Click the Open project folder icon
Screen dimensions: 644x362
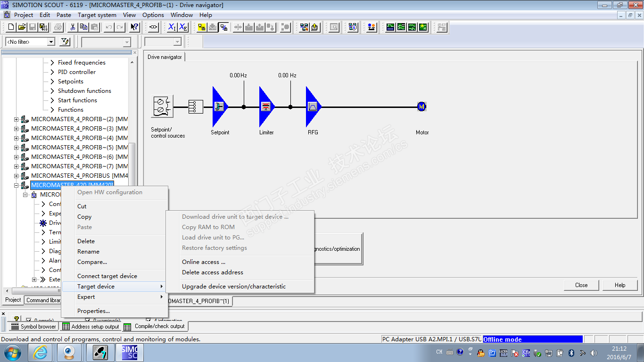coord(22,27)
